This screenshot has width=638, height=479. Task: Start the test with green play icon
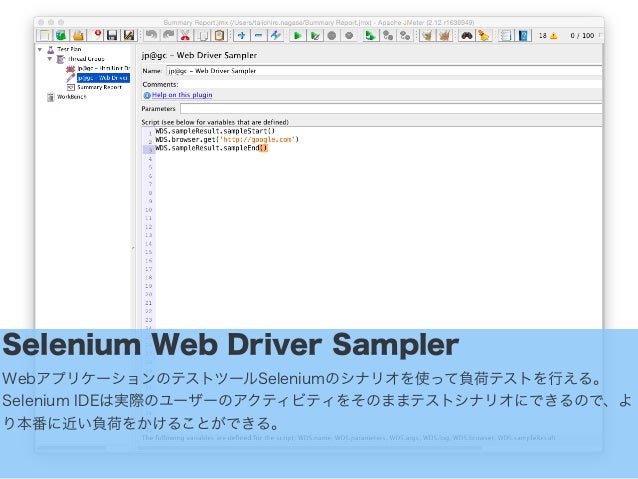click(x=297, y=36)
